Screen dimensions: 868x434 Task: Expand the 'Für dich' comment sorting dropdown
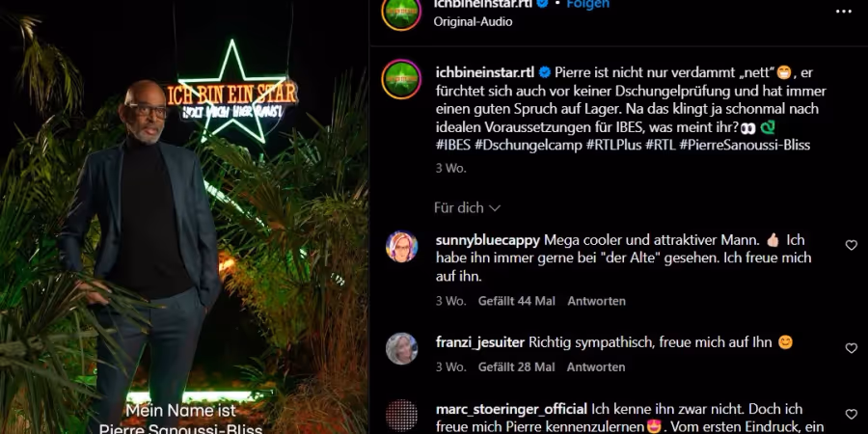(x=467, y=208)
